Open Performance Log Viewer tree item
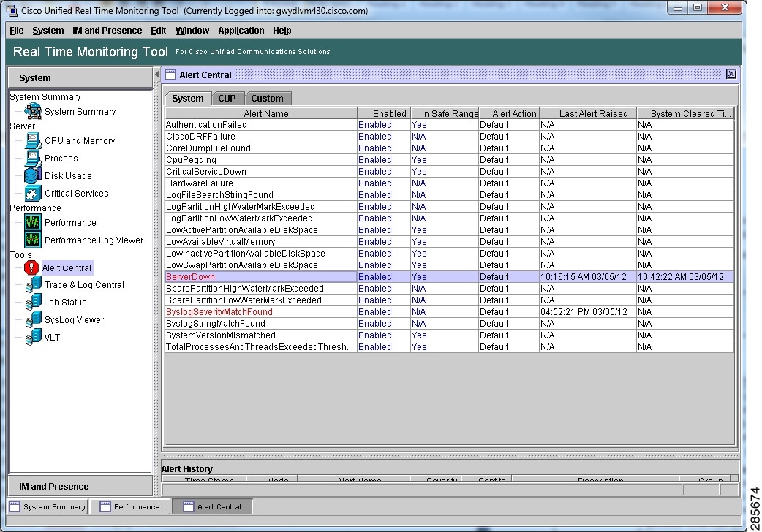 94,240
